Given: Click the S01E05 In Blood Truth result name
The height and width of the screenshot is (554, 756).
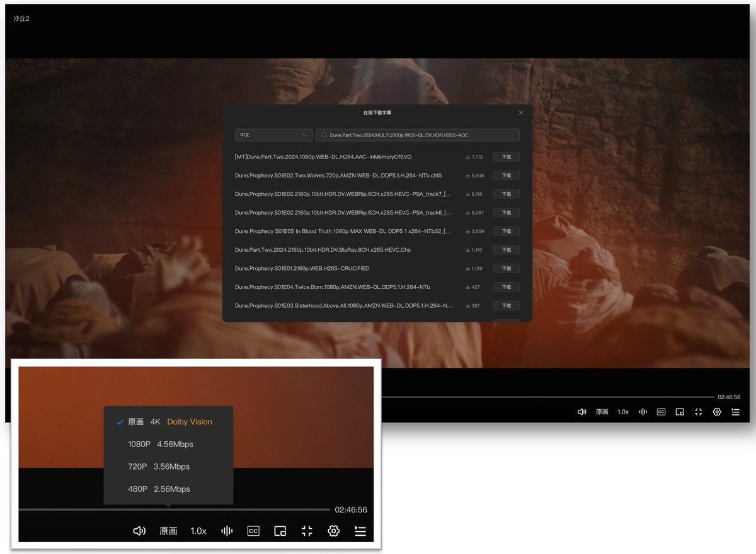Looking at the screenshot, I should (x=343, y=231).
